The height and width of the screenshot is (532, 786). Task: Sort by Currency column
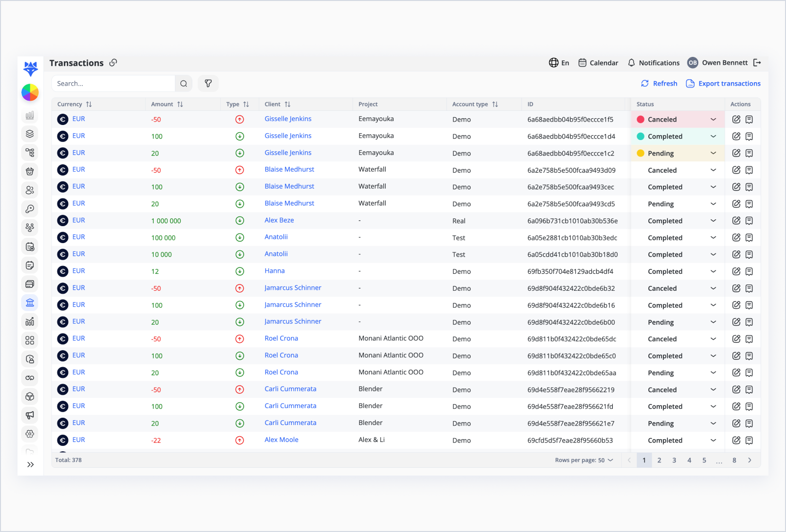coord(89,104)
